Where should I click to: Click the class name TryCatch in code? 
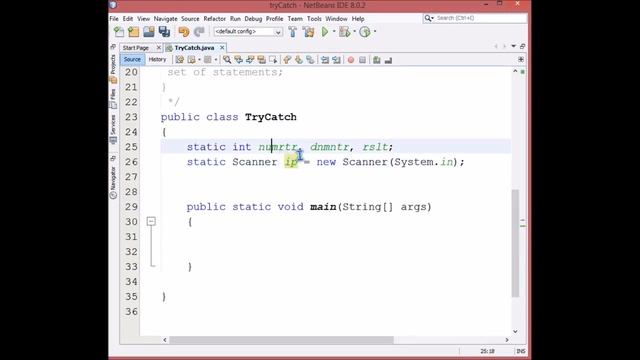pos(271,117)
